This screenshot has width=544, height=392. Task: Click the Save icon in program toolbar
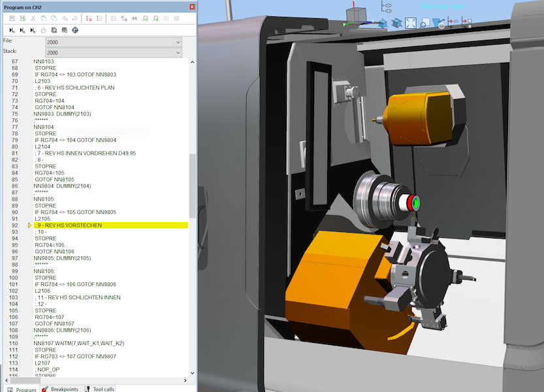(x=11, y=18)
